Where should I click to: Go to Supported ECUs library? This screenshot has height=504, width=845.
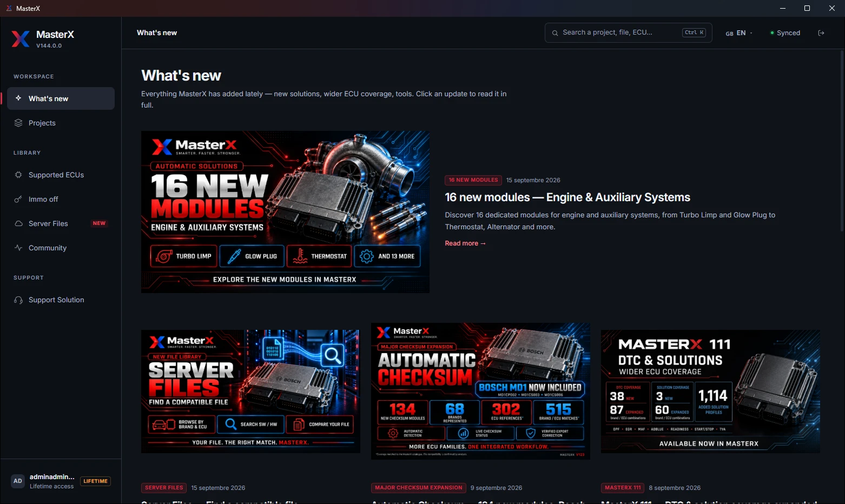(61, 175)
